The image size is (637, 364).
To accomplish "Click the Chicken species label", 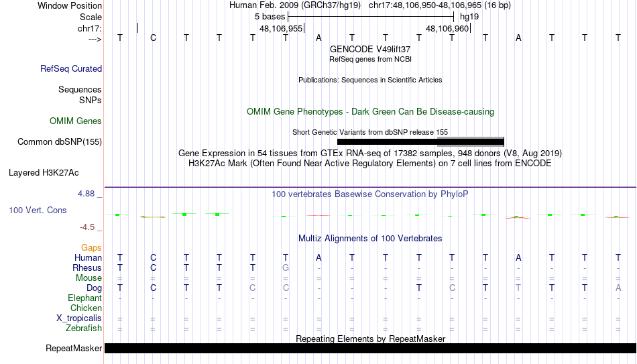I will pyautogui.click(x=86, y=308).
